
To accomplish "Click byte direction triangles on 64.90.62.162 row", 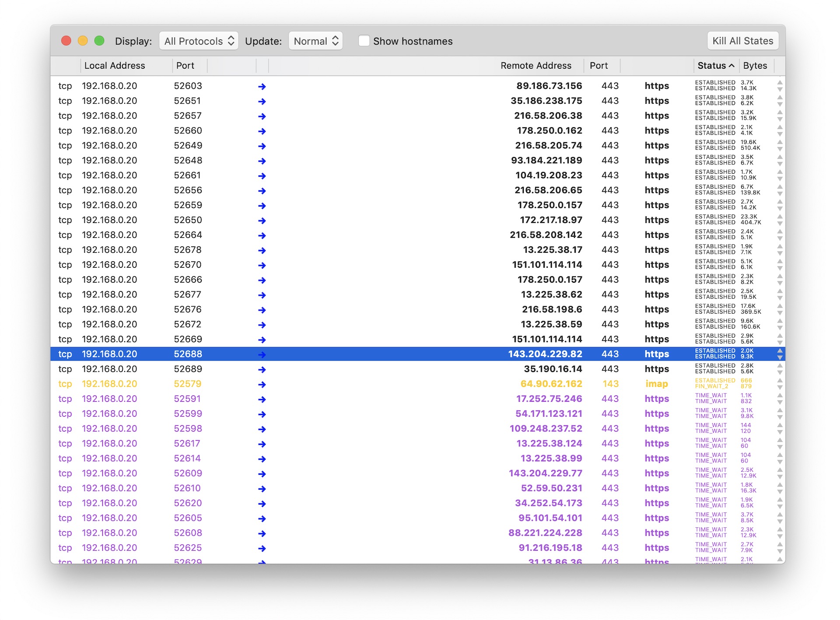I will click(779, 384).
